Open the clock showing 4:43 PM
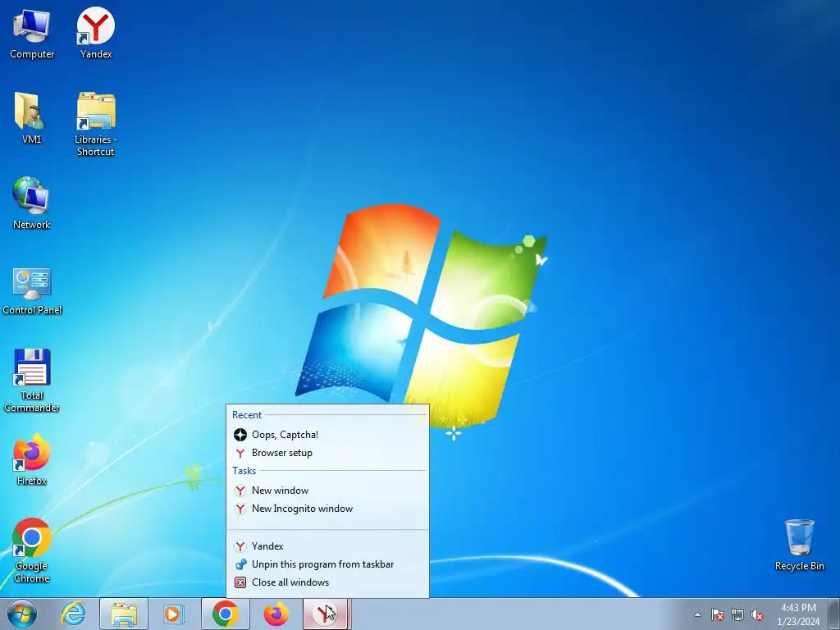The width and height of the screenshot is (840, 630). (798, 614)
